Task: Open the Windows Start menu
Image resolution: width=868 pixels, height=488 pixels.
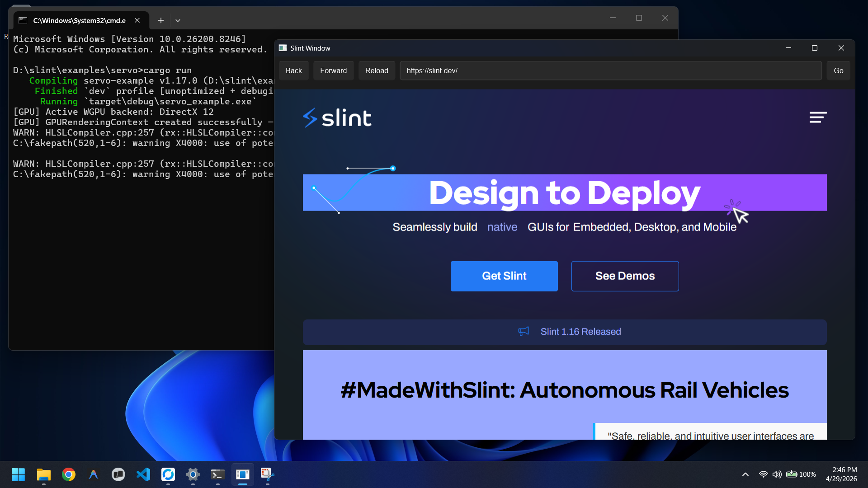Action: (19, 474)
